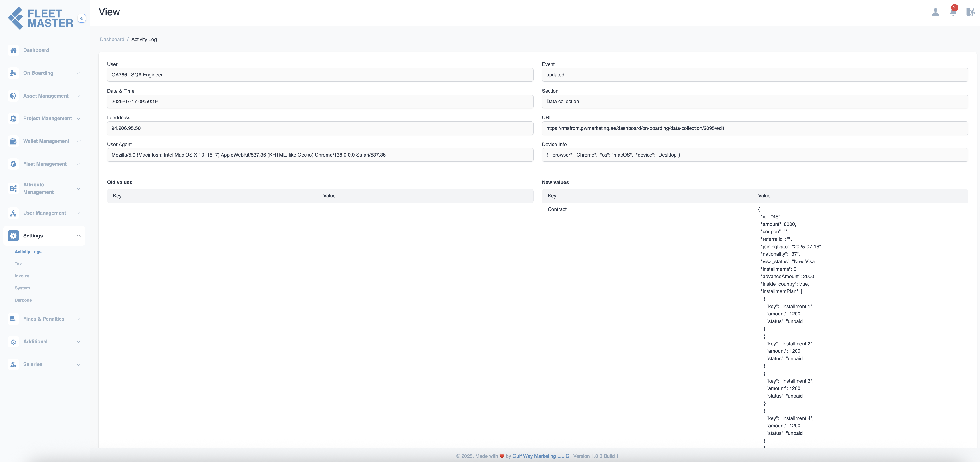
Task: Expand the Salaries menu chevron
Action: pos(78,364)
